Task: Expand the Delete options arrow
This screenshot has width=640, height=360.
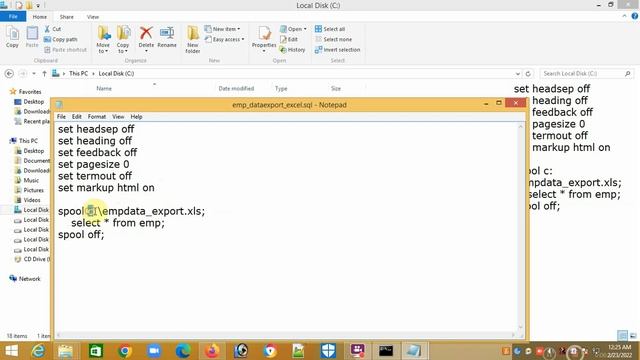Action: [x=146, y=51]
